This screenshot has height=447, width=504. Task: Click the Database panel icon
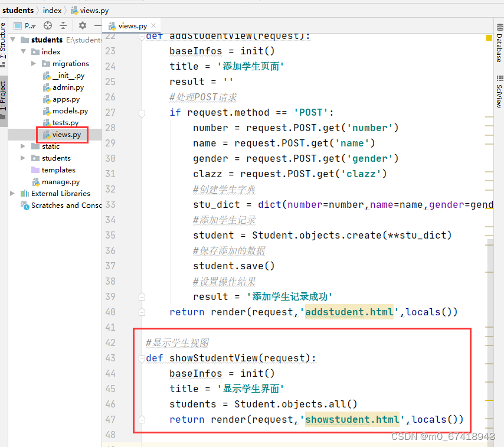pyautogui.click(x=500, y=27)
